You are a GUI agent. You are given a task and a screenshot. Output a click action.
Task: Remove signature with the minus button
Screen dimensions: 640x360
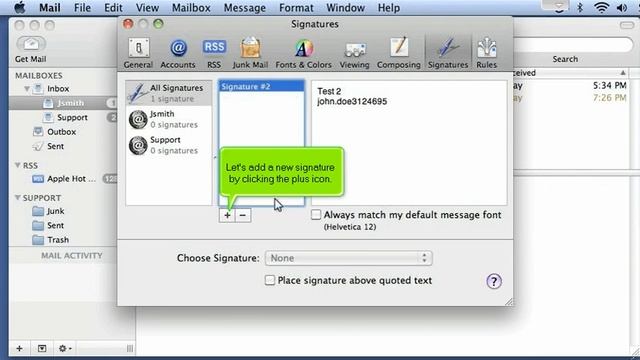243,215
